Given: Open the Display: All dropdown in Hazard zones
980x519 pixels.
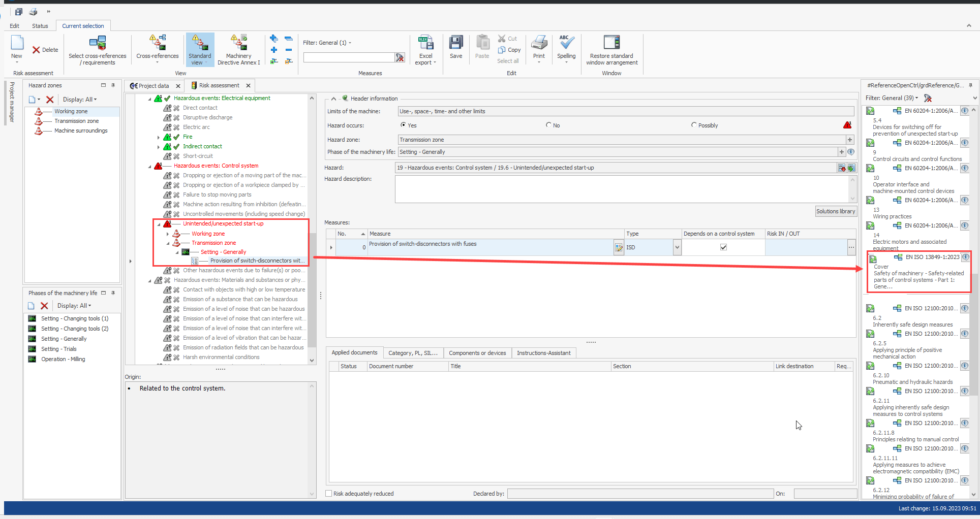Looking at the screenshot, I should 80,100.
